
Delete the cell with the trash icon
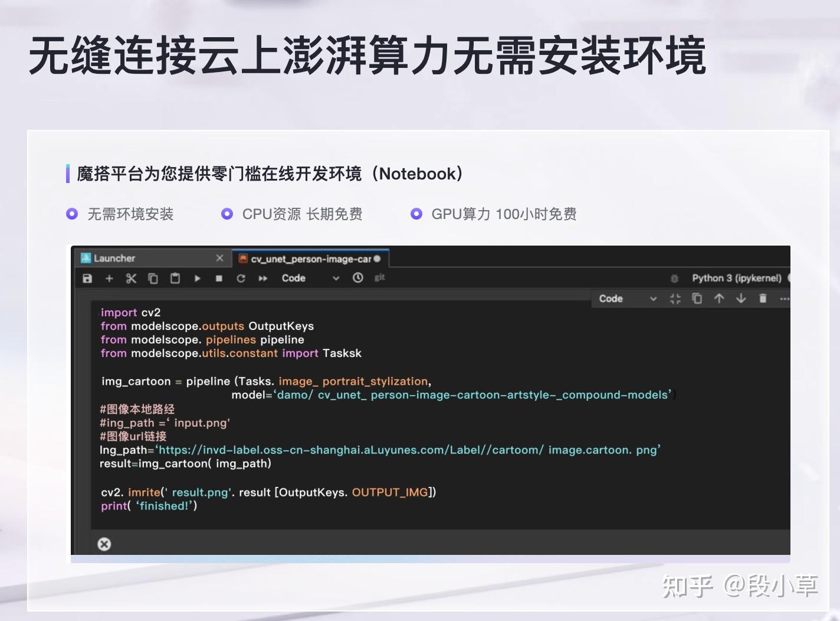(763, 299)
